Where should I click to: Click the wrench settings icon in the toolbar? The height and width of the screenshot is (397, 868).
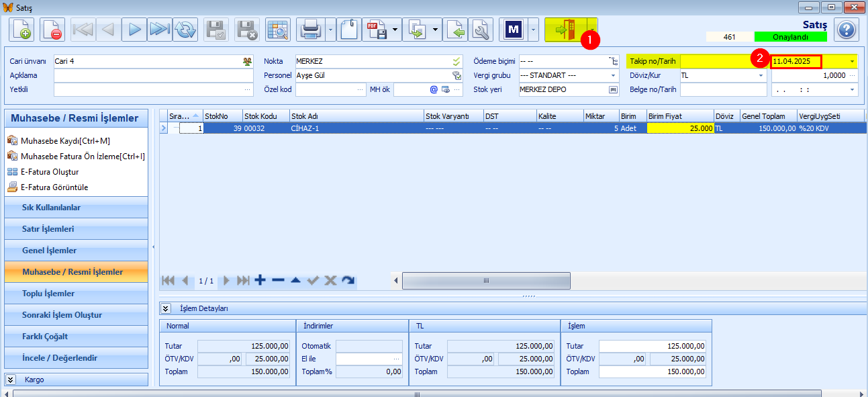(481, 30)
